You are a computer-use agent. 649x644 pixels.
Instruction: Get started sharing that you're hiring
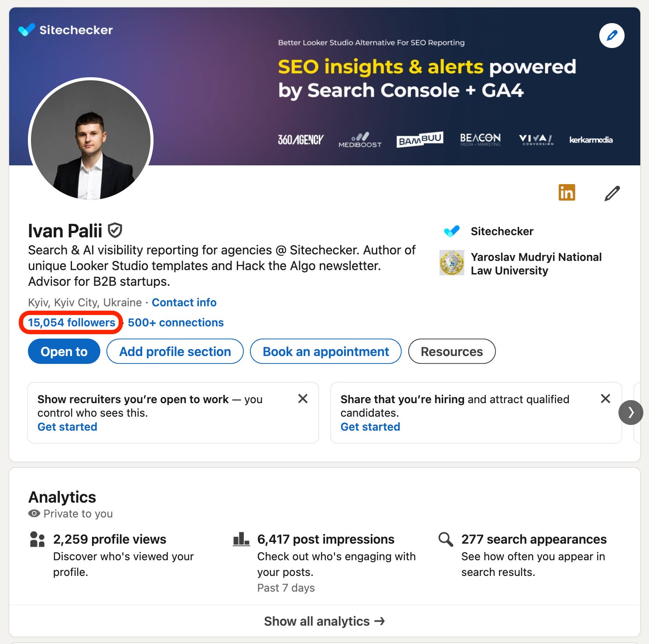pyautogui.click(x=370, y=427)
